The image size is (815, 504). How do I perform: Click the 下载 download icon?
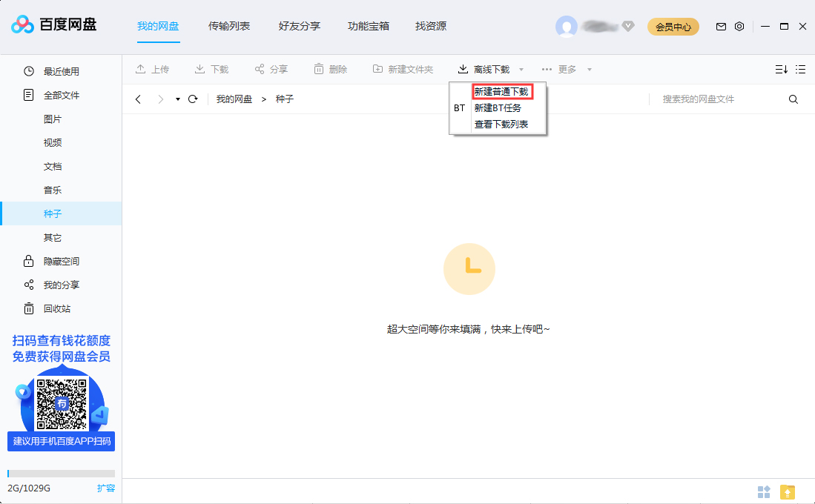coord(199,69)
